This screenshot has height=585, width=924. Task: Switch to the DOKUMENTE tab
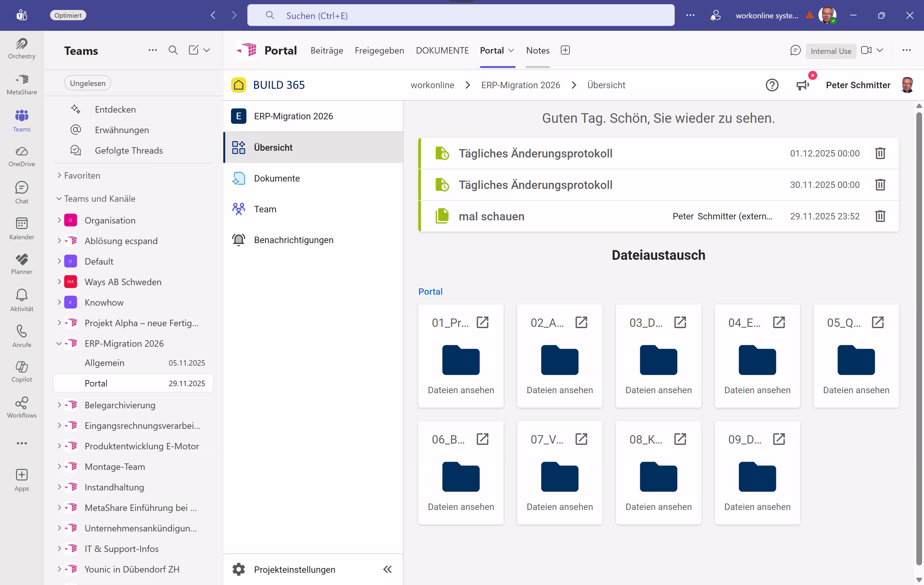pos(442,51)
